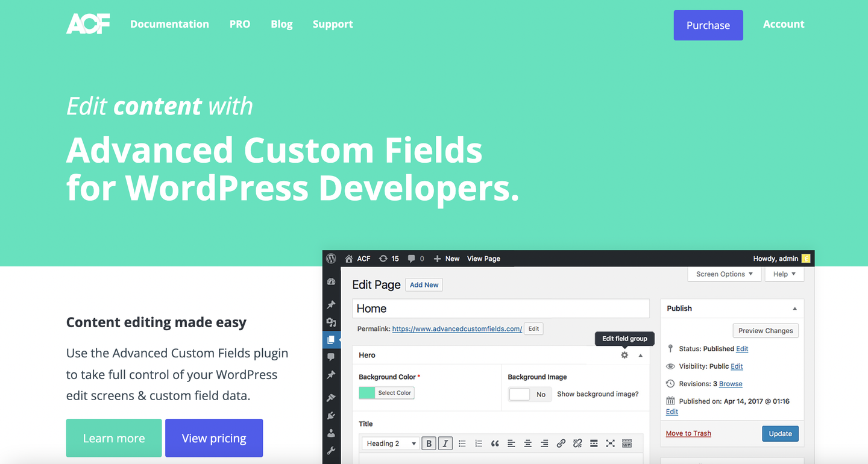Browse the 3 revisions

(731, 384)
